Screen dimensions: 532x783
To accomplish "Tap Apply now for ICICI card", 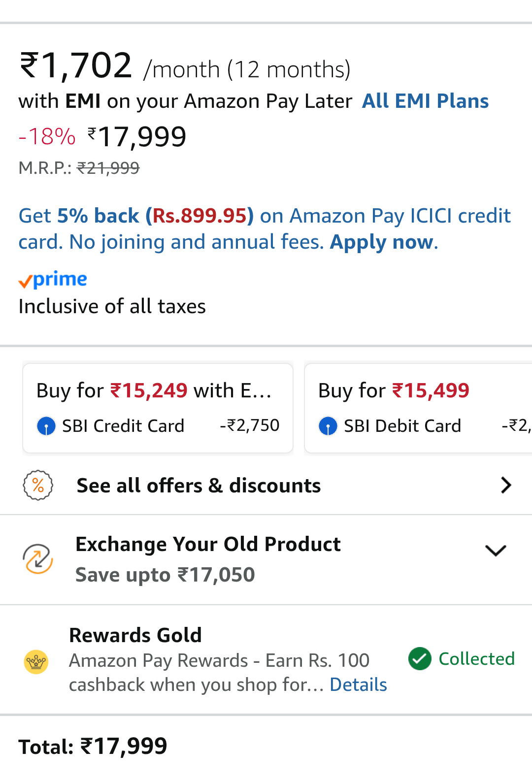I will (382, 242).
